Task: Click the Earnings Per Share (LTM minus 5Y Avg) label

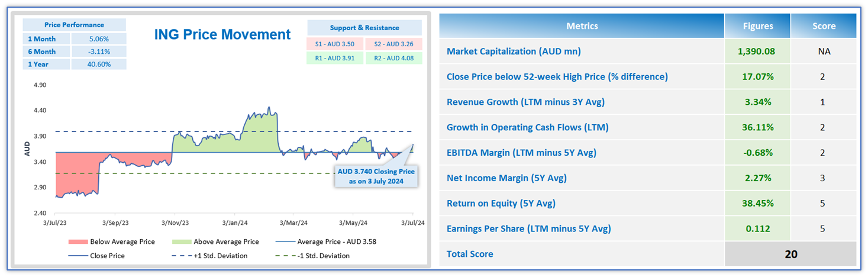Action: [x=528, y=228]
